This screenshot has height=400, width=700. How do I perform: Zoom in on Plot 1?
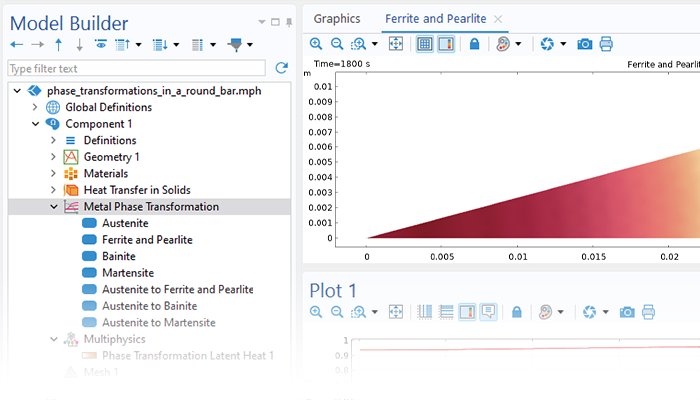click(x=316, y=312)
